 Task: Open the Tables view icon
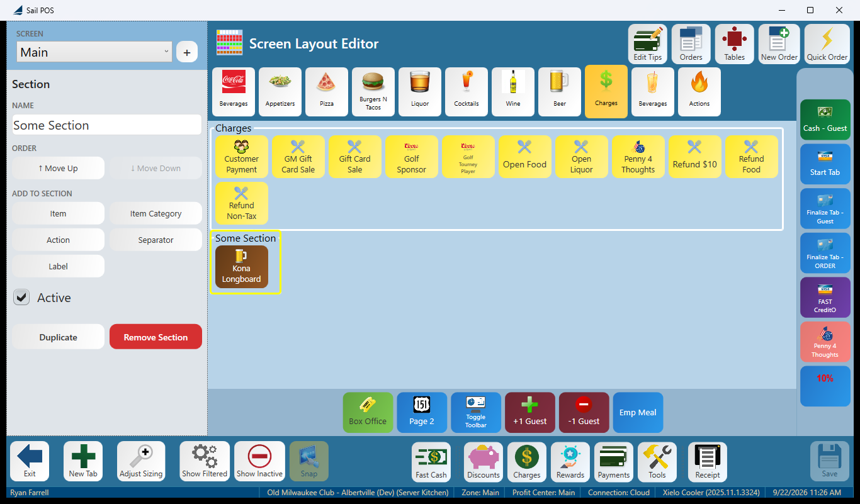pos(734,44)
